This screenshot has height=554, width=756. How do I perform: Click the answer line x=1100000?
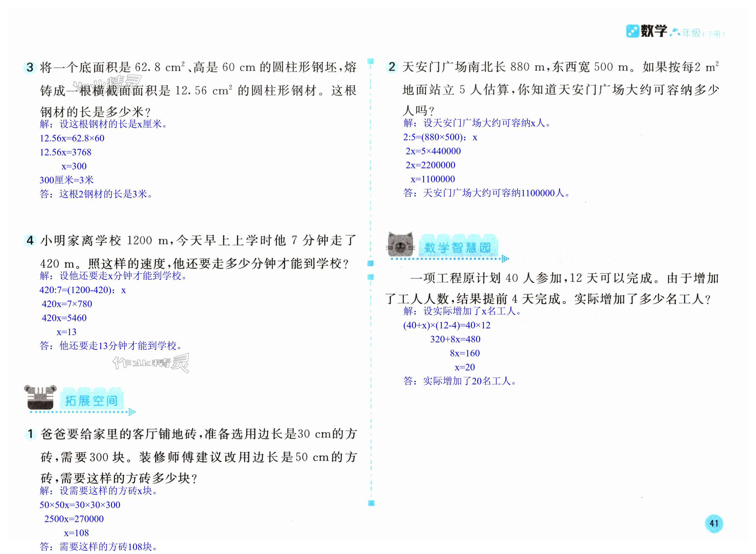pyautogui.click(x=432, y=179)
